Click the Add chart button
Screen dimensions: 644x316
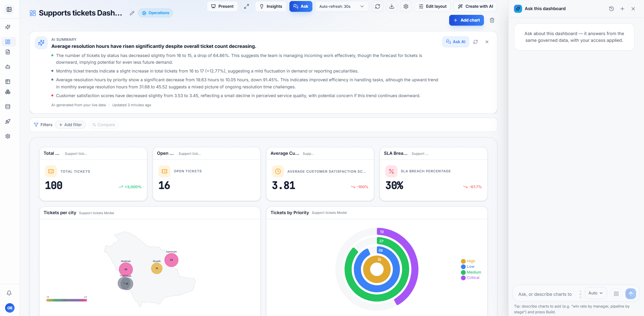466,20
